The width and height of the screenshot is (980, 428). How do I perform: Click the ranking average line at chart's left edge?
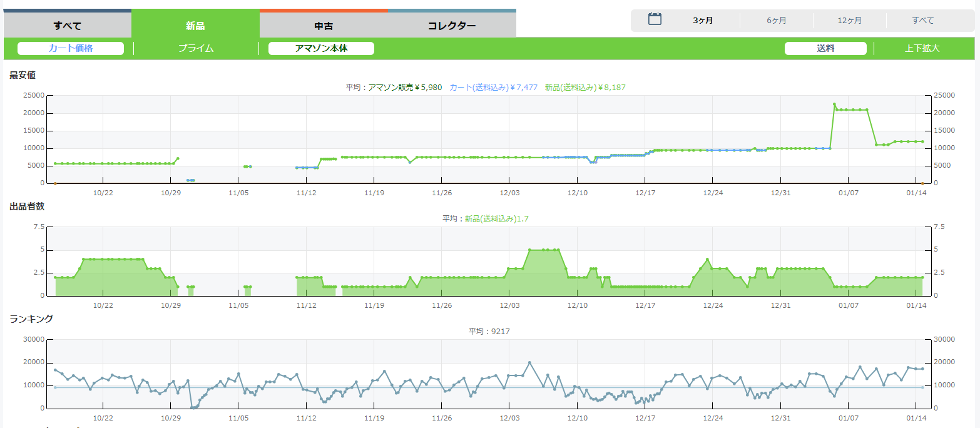pos(55,387)
